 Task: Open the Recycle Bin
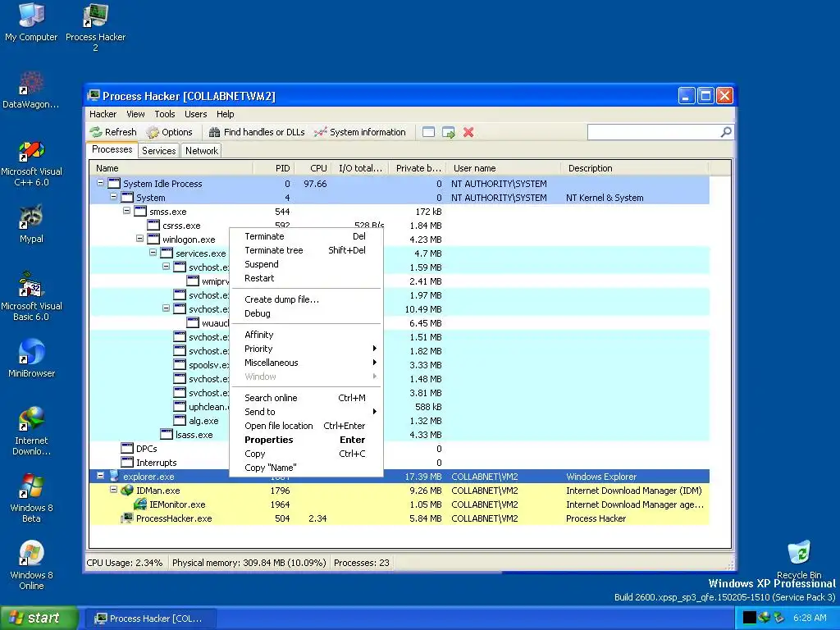pos(799,559)
